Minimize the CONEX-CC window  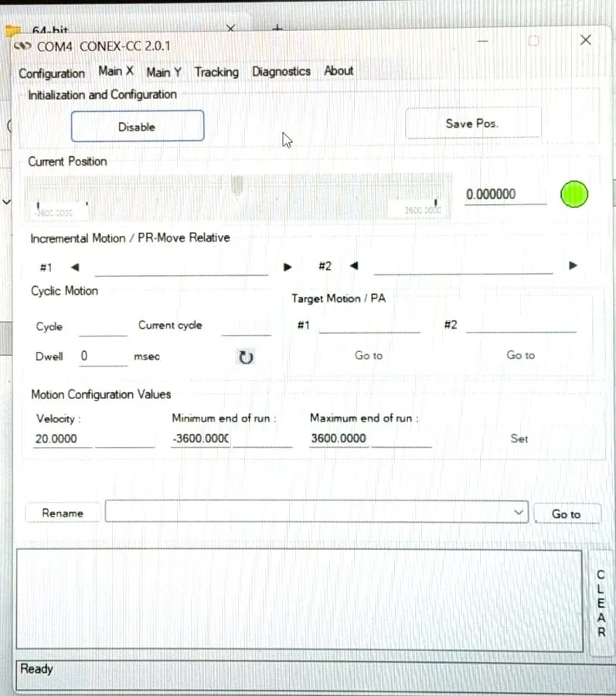point(483,41)
